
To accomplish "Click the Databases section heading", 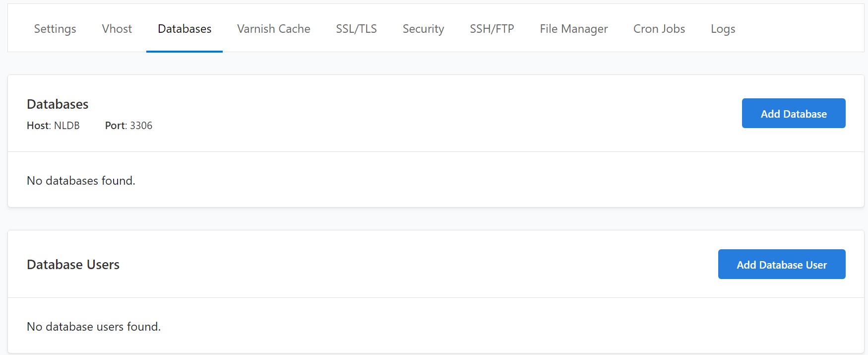I will coord(58,104).
